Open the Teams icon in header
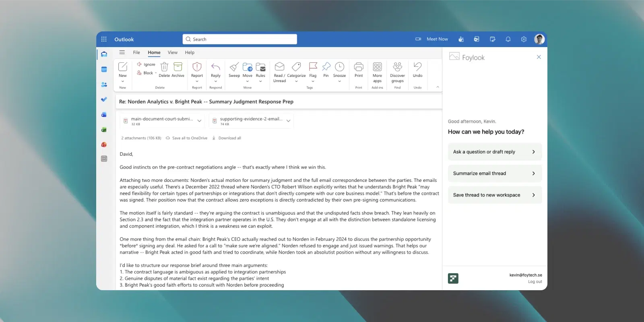644x322 pixels. pyautogui.click(x=461, y=39)
